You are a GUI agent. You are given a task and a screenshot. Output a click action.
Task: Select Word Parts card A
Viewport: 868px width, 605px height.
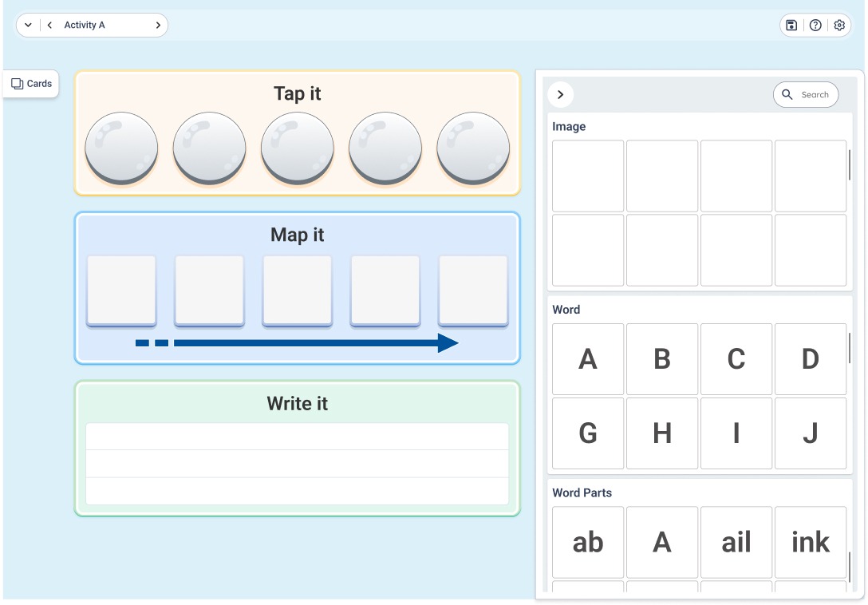pos(662,543)
